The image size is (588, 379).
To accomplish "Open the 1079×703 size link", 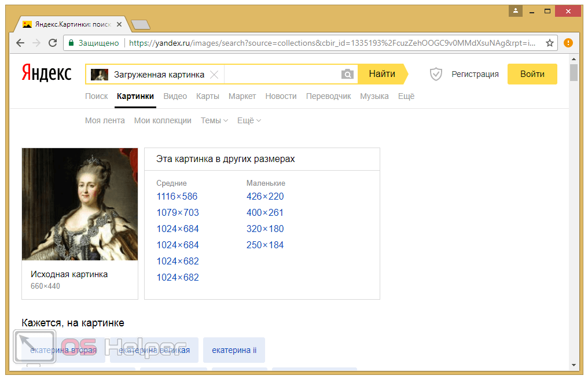I will (178, 212).
